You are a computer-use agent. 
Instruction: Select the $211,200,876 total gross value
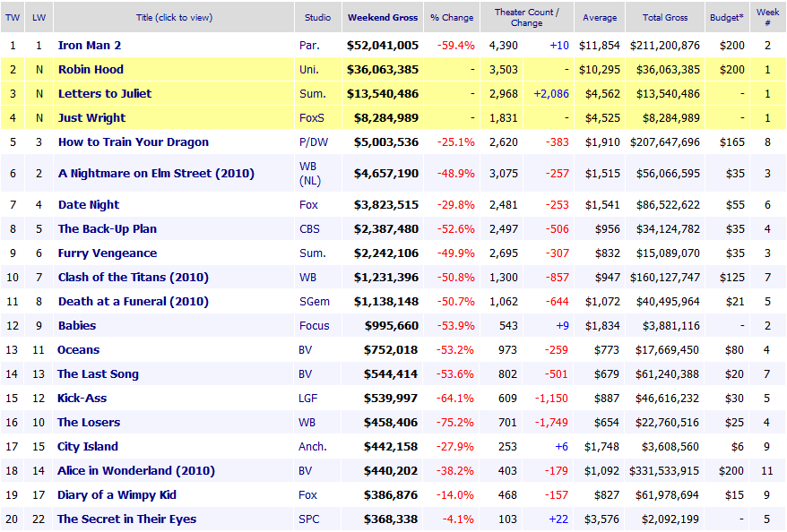[x=665, y=45]
